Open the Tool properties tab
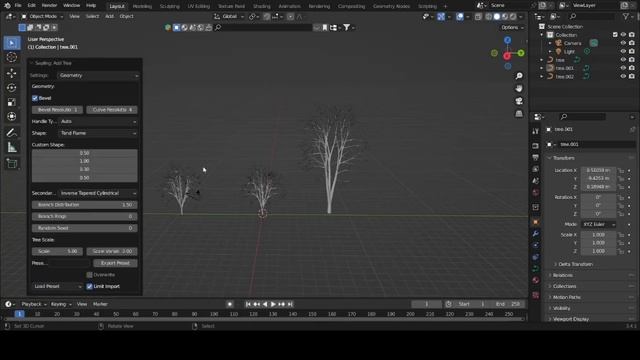 (x=536, y=131)
